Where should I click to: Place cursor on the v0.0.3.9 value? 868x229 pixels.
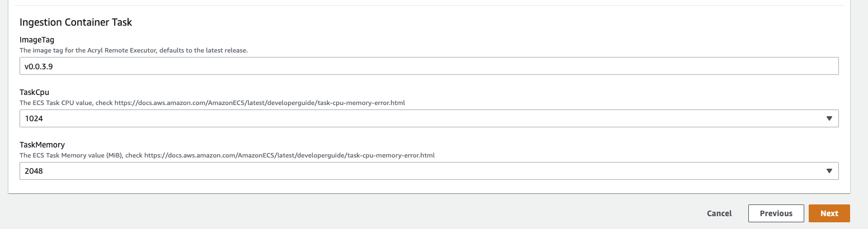39,66
